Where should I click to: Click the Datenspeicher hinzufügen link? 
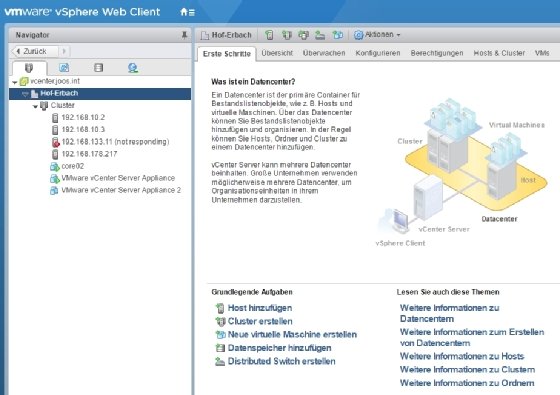tap(279, 348)
